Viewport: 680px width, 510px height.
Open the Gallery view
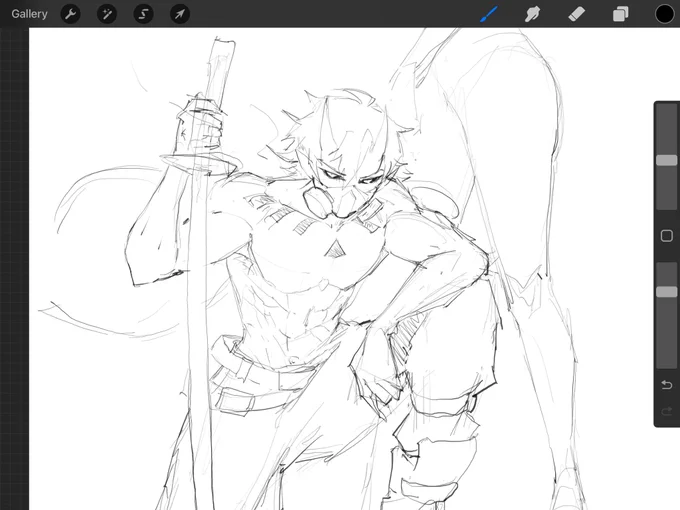pyautogui.click(x=29, y=14)
